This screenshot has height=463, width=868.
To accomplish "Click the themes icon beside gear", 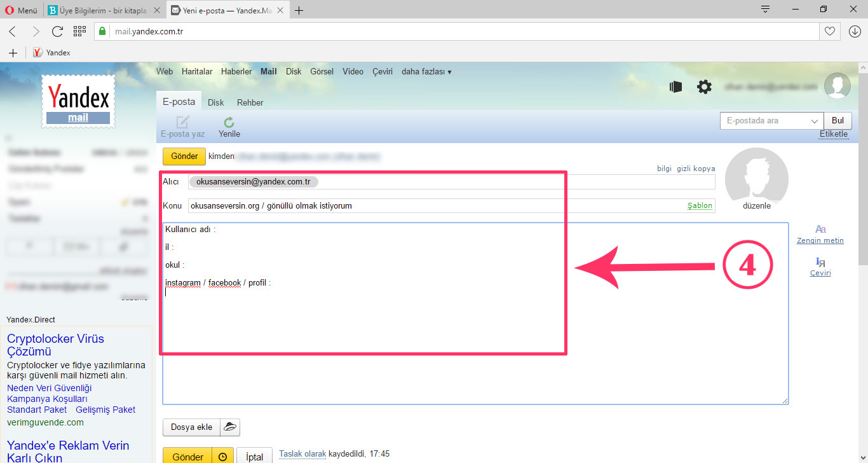I will pyautogui.click(x=675, y=87).
